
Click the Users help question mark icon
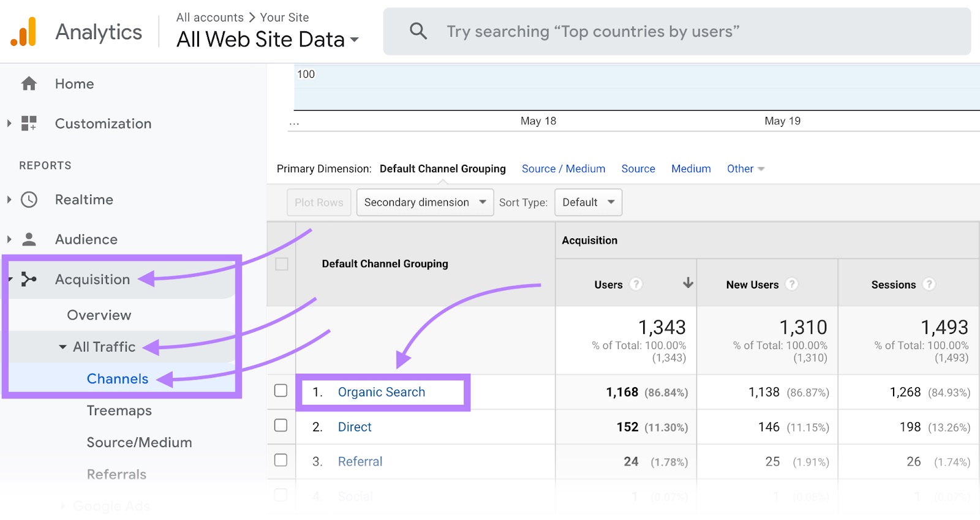click(x=636, y=284)
